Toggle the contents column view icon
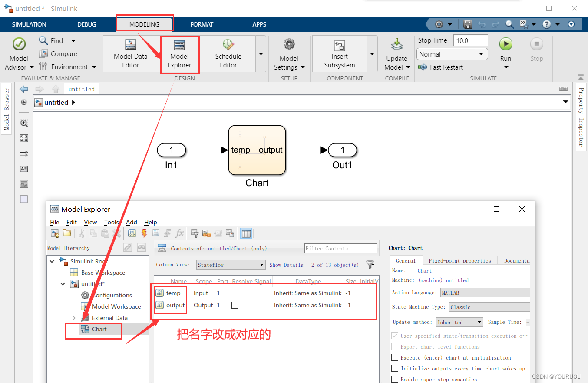 click(246, 233)
